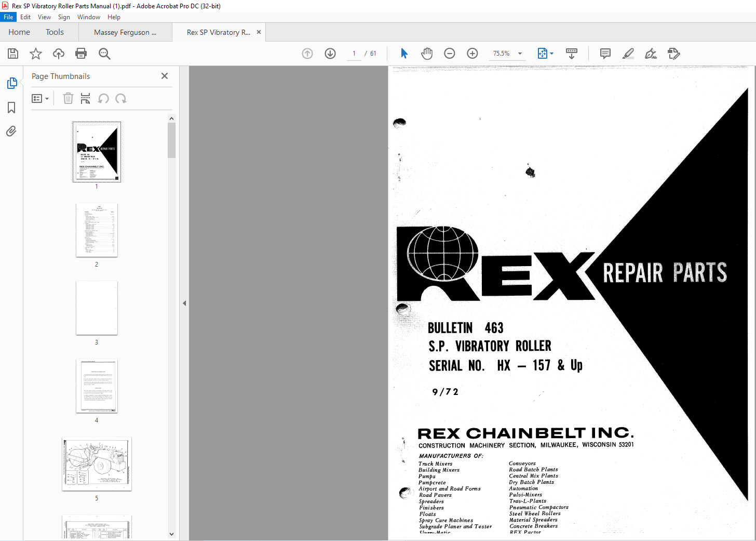Select page 4 thumbnail
The image size is (756, 541).
(x=97, y=386)
